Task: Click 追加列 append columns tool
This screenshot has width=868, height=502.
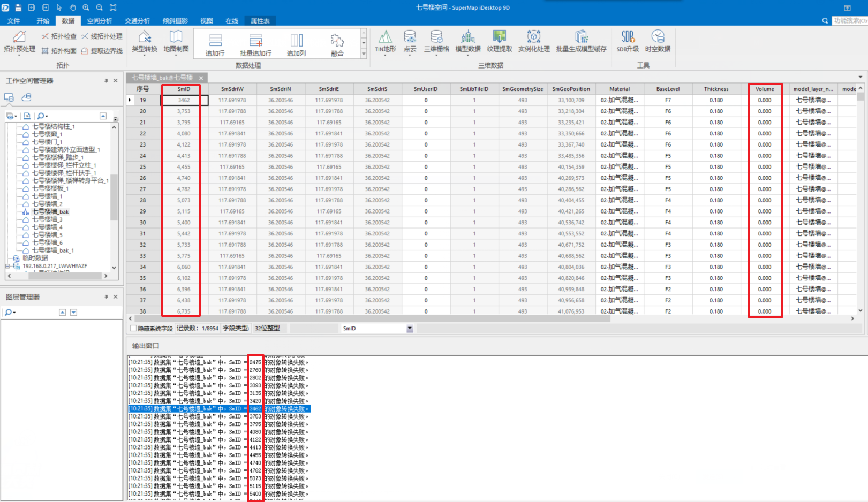Action: [x=296, y=45]
